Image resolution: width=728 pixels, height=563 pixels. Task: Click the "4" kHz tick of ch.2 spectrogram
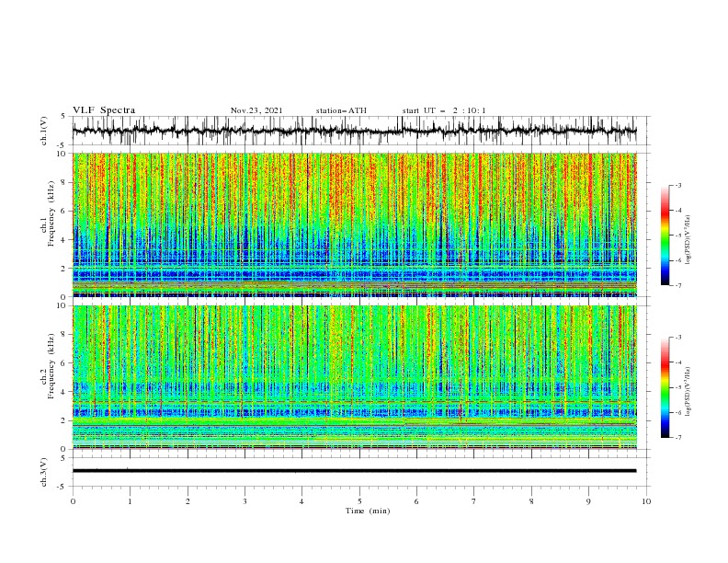point(63,392)
